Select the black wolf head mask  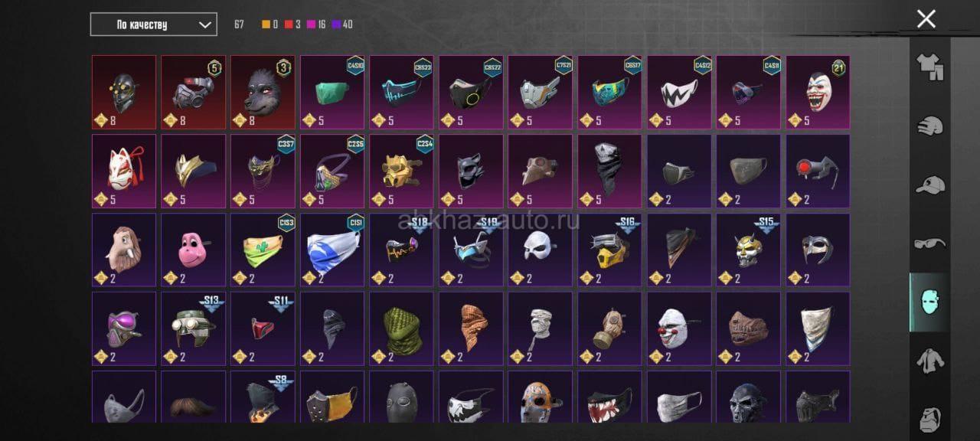(263, 91)
